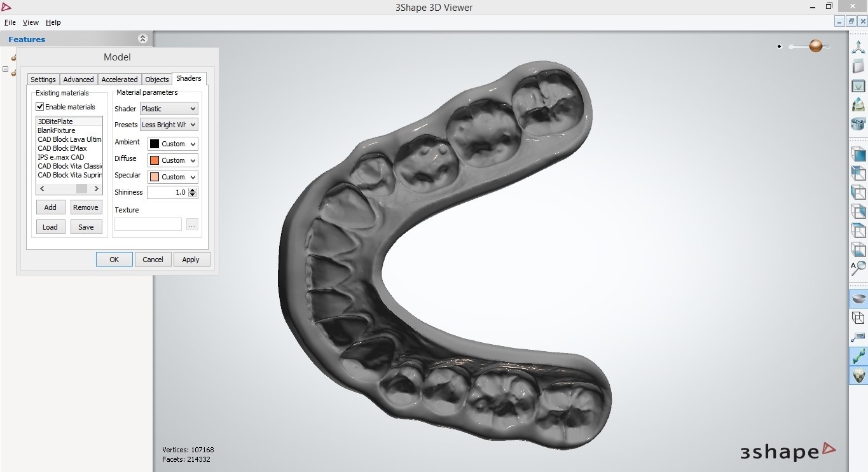The width and height of the screenshot is (868, 472).
Task: Click the Apply button
Action: (x=191, y=259)
